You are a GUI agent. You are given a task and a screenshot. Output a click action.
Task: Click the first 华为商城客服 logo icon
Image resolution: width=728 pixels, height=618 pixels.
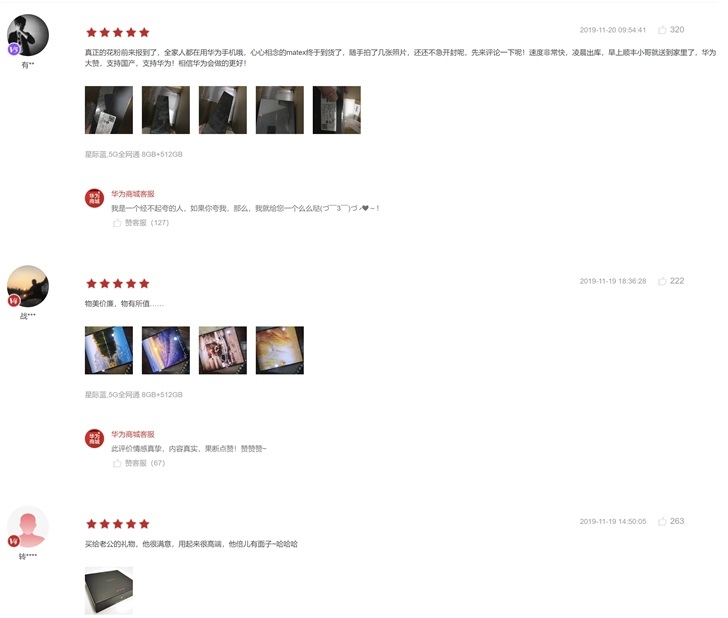pyautogui.click(x=94, y=199)
